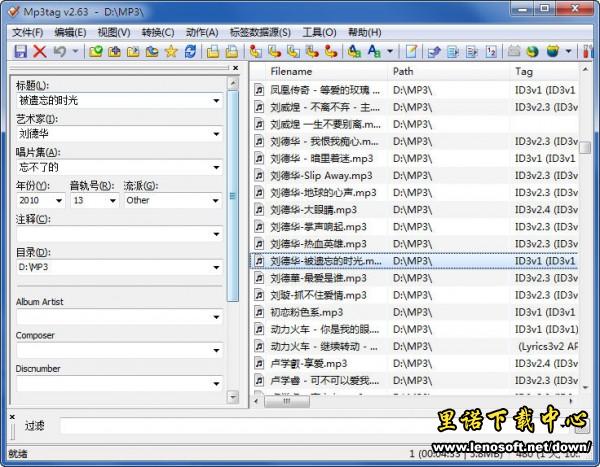Click the red X Remove tag icon
The width and height of the screenshot is (600, 467).
coord(39,51)
